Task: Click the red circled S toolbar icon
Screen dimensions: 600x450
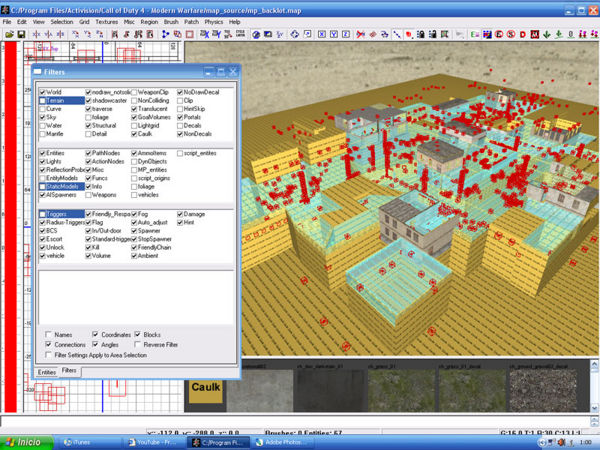Action: (511, 34)
